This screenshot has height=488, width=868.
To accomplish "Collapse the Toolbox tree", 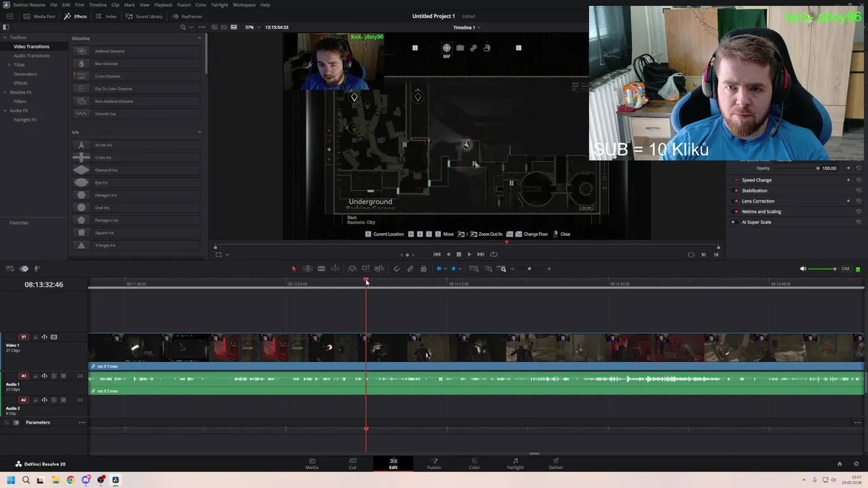I will pyautogui.click(x=5, y=37).
